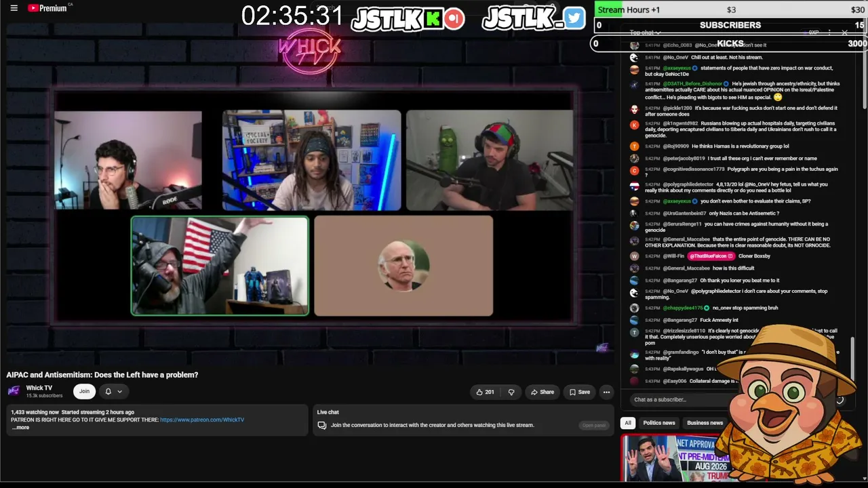Viewport: 868px width, 488px height.
Task: Open @polygraphliedetector's flag avatar
Action: point(634,185)
